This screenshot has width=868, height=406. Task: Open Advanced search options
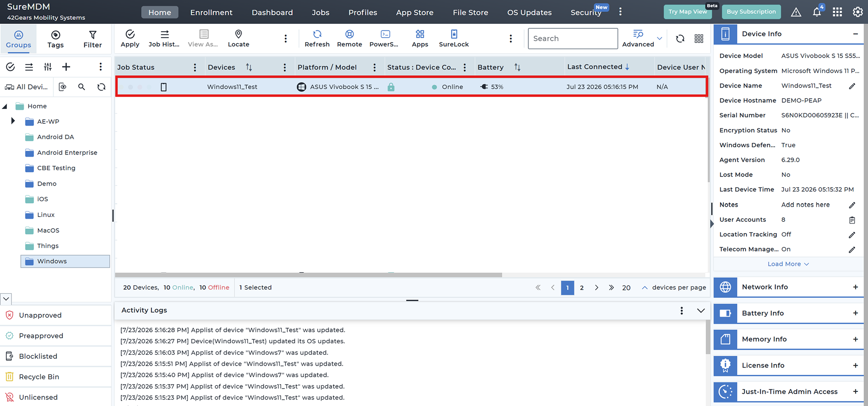point(638,38)
